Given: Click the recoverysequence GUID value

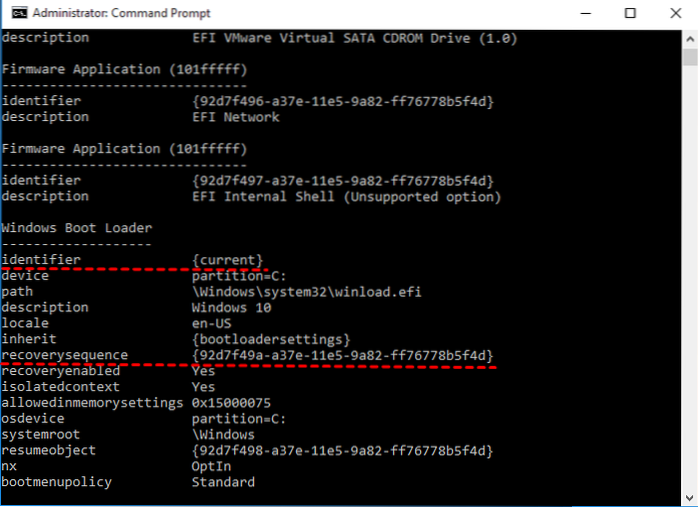Looking at the screenshot, I should (342, 355).
